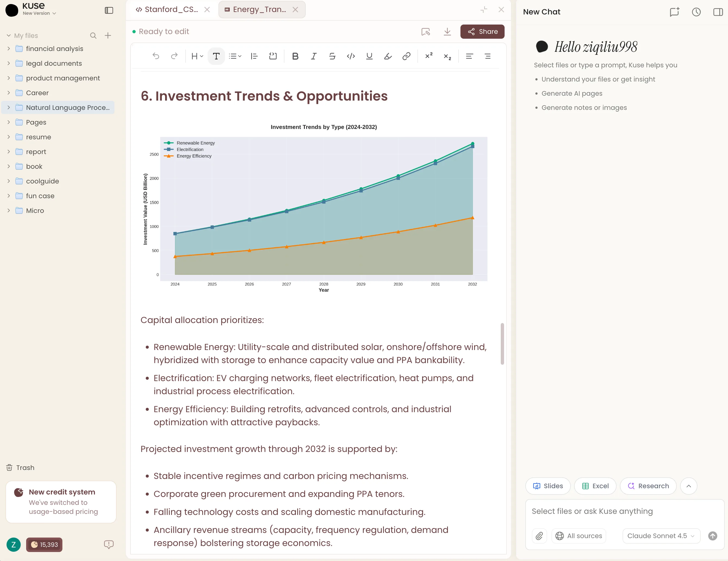This screenshot has width=728, height=561.
Task: Close the Energy_Tran tab
Action: 295,9
